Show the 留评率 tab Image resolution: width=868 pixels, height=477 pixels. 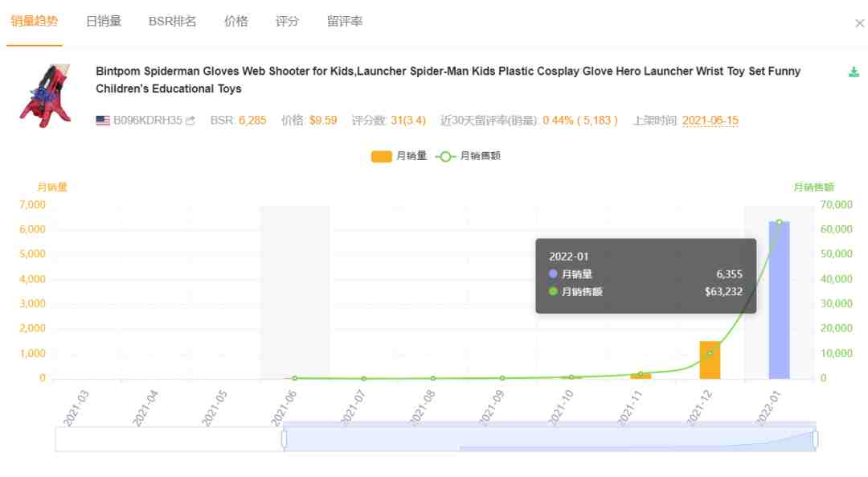tap(344, 21)
